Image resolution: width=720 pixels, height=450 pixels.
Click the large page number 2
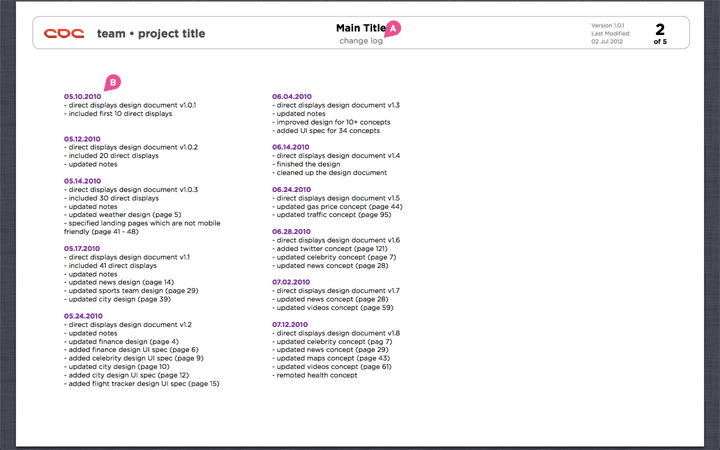tap(659, 28)
